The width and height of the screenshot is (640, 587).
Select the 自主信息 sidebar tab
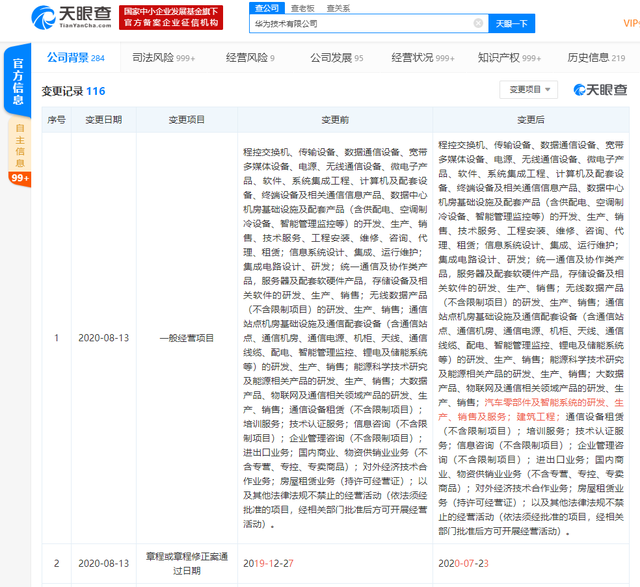pos(19,144)
